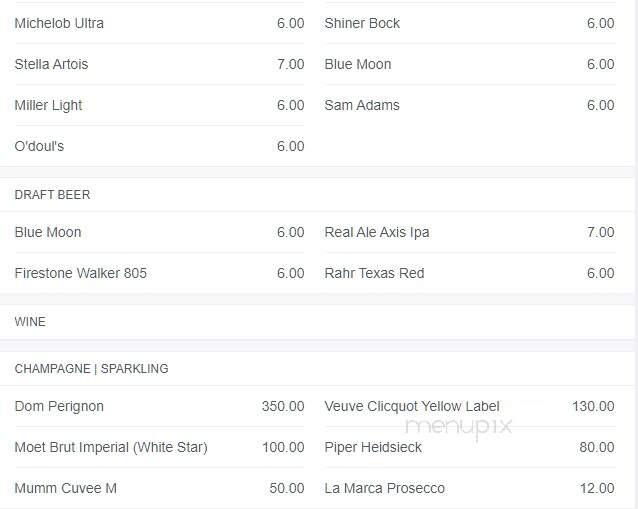Click the draft Blue Moon 6.00 entry
638x509 pixels.
coord(159,232)
